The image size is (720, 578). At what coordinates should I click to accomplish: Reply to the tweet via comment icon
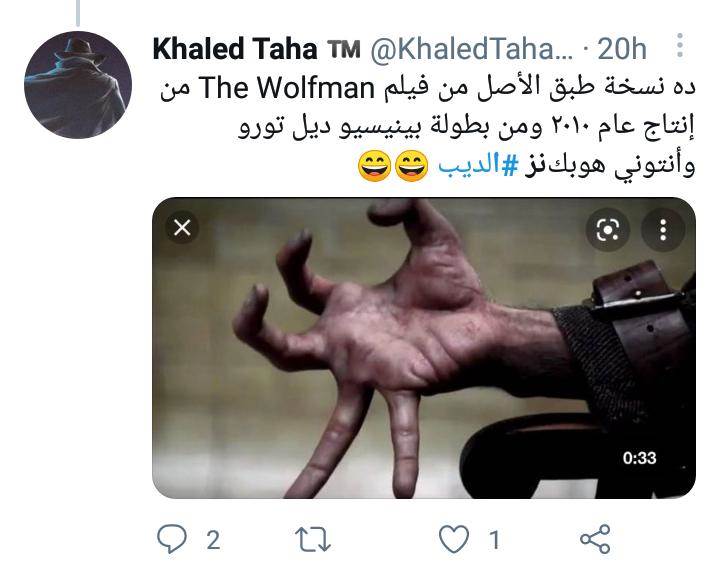(172, 539)
